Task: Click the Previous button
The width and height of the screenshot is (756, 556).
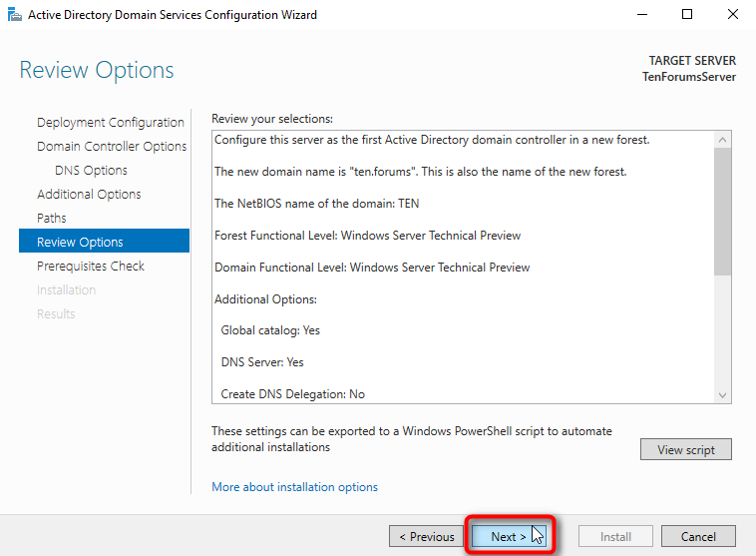Action: coord(426,536)
